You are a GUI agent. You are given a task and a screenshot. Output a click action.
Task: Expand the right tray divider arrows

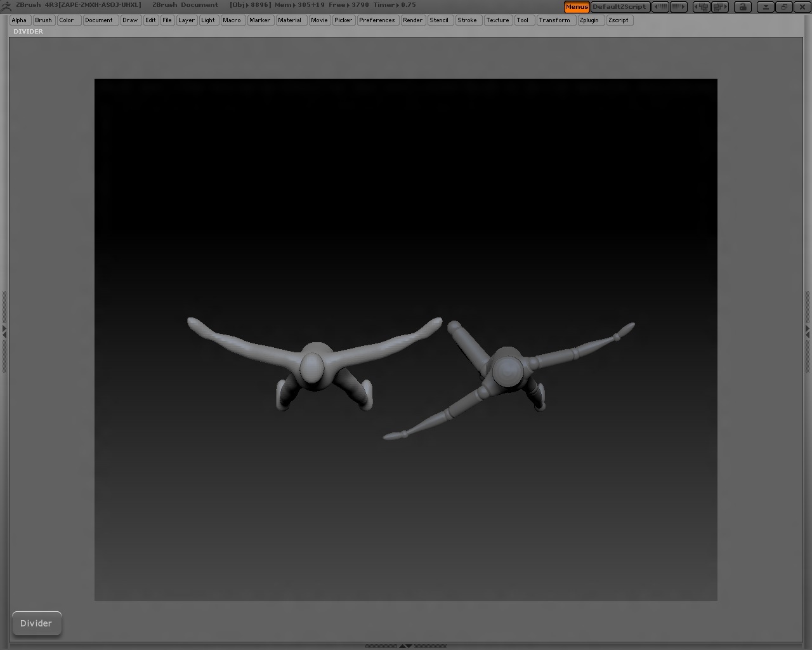click(808, 331)
